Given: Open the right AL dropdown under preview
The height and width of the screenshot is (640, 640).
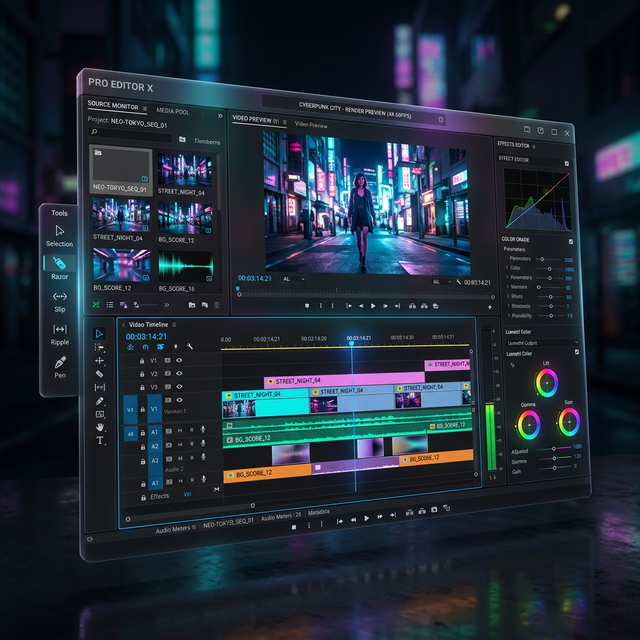Looking at the screenshot, I should tap(442, 282).
